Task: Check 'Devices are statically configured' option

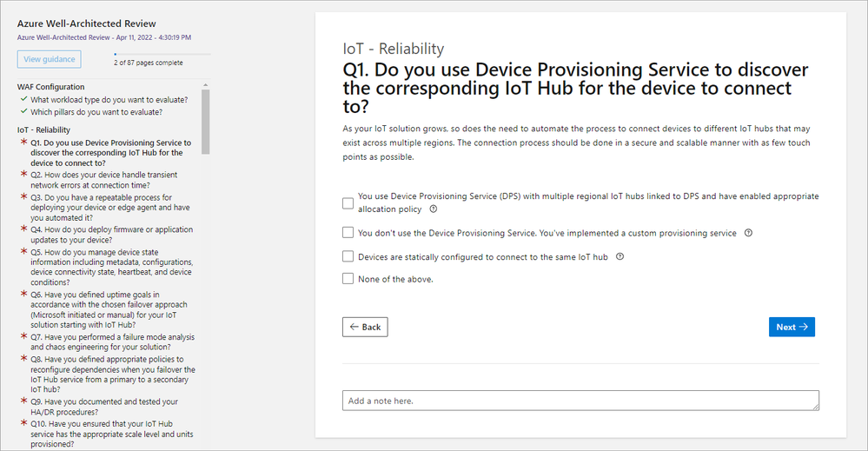Action: point(348,256)
